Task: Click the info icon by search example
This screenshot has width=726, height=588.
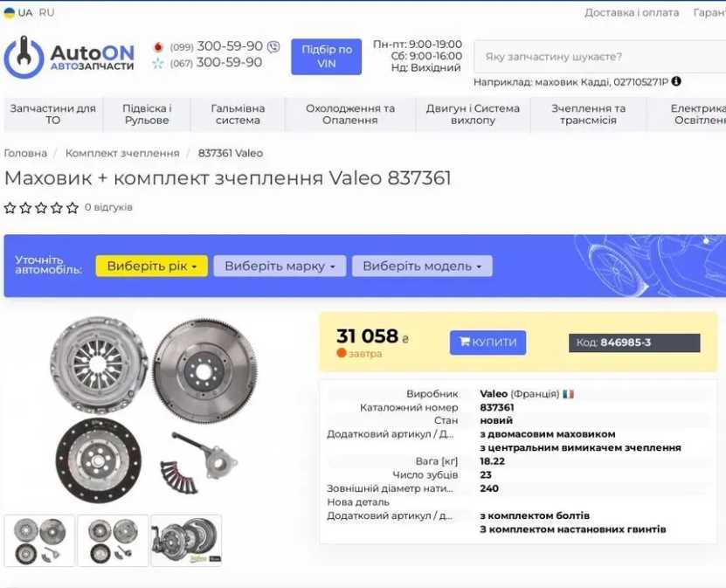Action: point(676,81)
